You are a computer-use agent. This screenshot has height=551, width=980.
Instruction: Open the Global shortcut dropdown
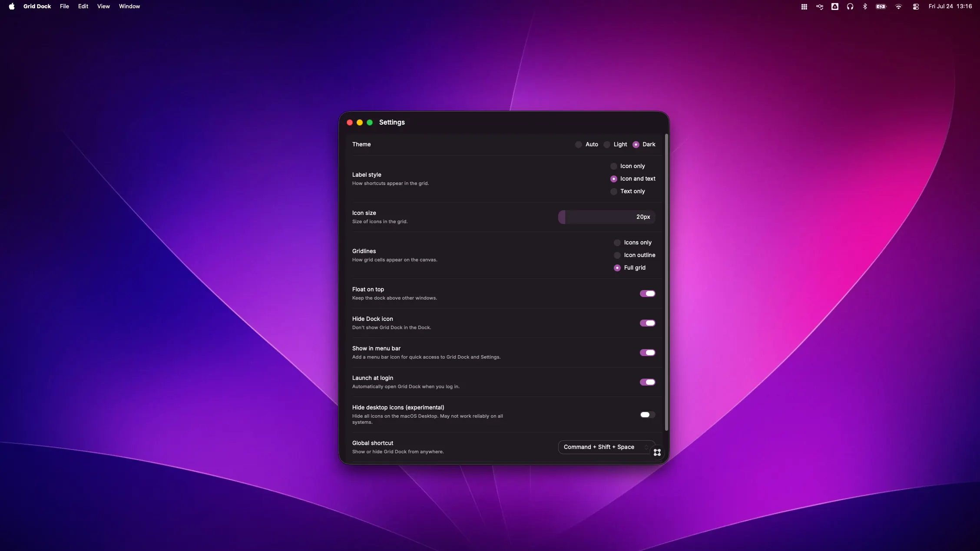pos(606,447)
